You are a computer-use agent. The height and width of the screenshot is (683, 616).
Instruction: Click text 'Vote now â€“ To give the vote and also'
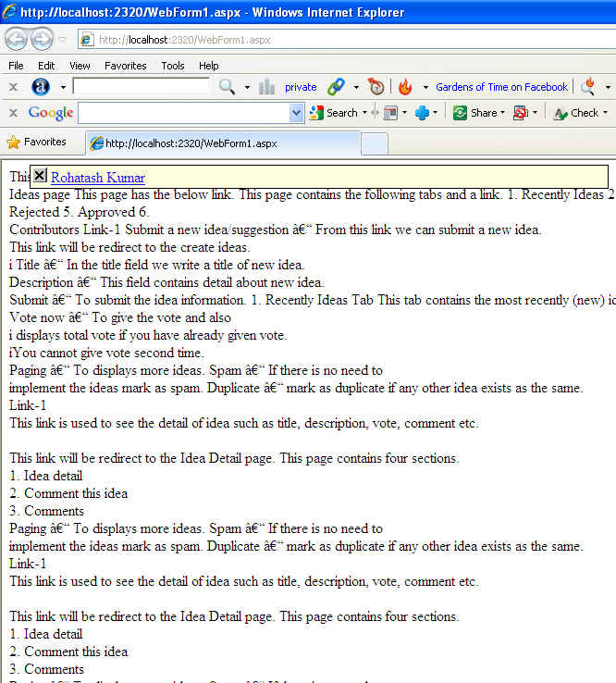click(120, 318)
